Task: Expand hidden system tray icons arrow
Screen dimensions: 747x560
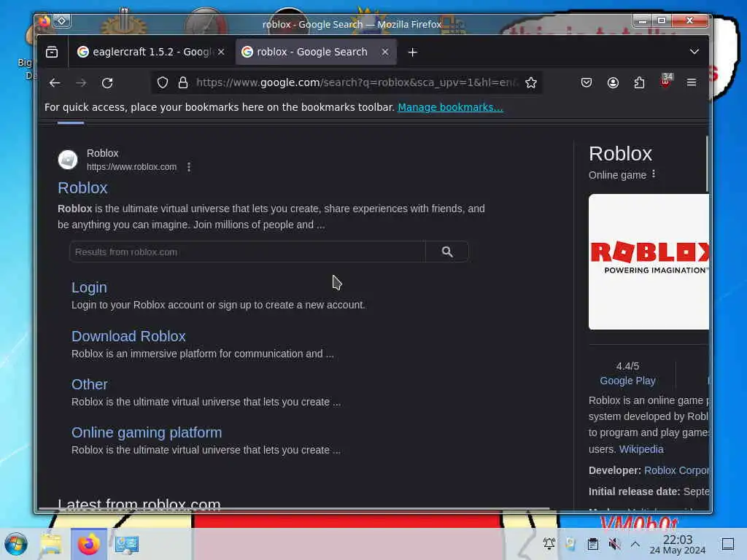Action: coord(635,544)
